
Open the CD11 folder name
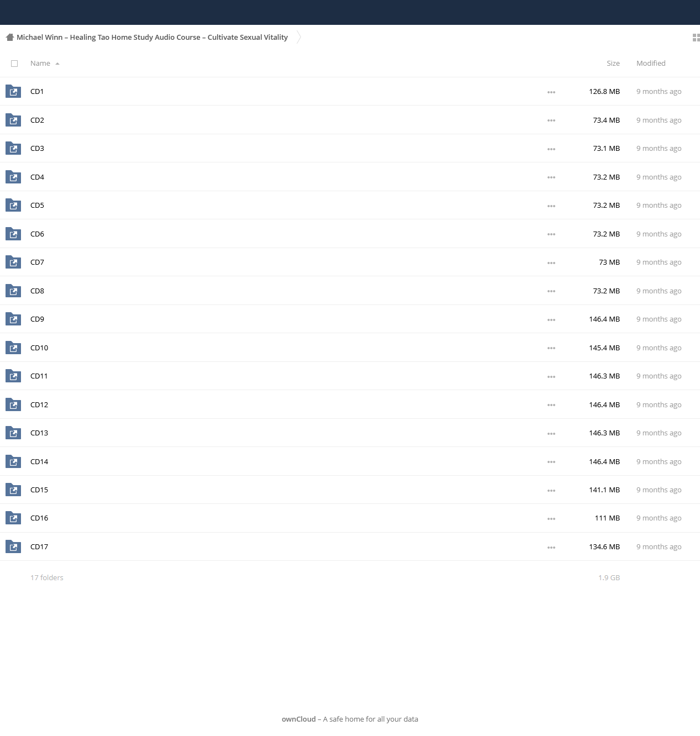click(x=39, y=376)
